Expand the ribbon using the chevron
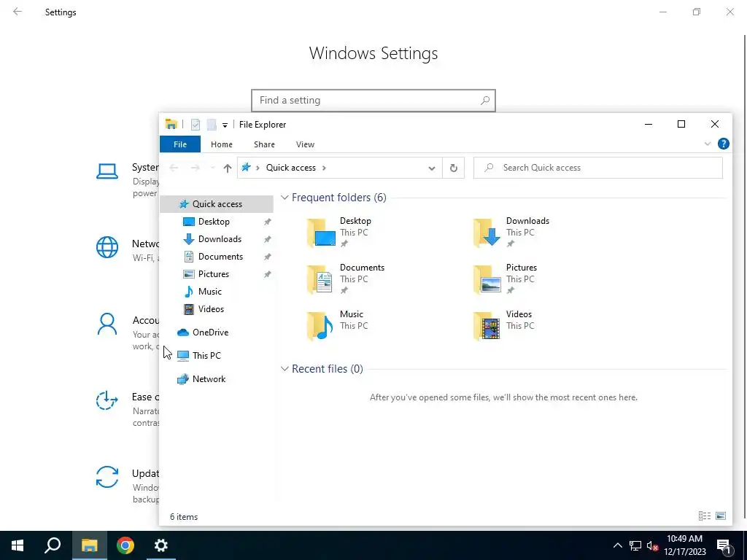 pyautogui.click(x=708, y=144)
